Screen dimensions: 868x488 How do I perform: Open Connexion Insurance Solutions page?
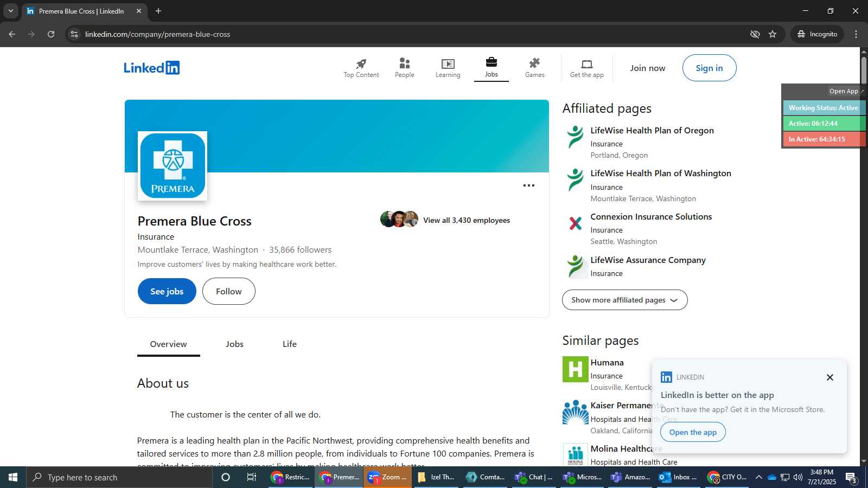(x=650, y=217)
